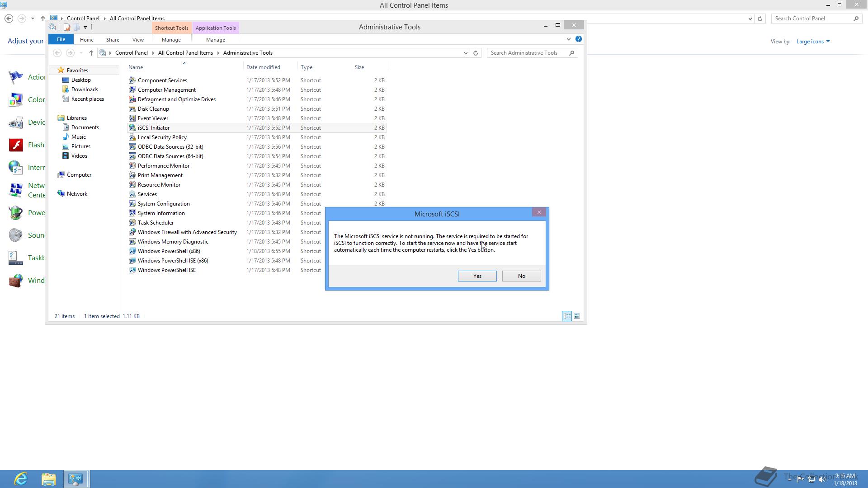Select the Print Management icon
Screen dimensions: 868x488
pos(132,175)
